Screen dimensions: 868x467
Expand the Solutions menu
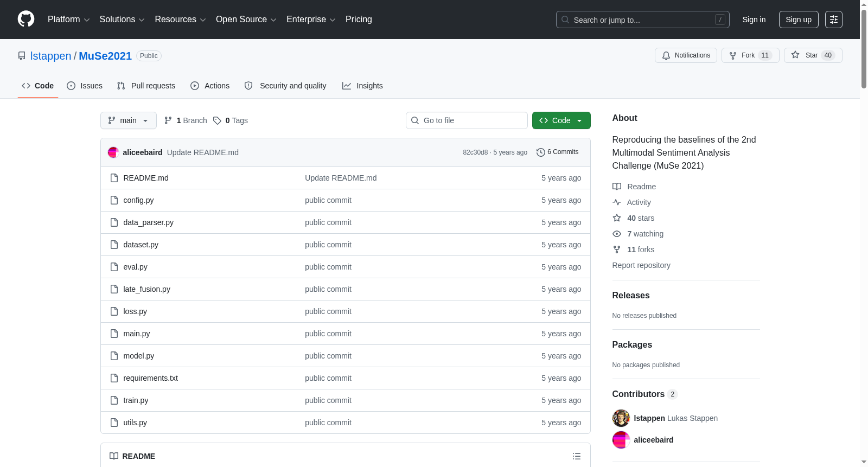click(122, 20)
